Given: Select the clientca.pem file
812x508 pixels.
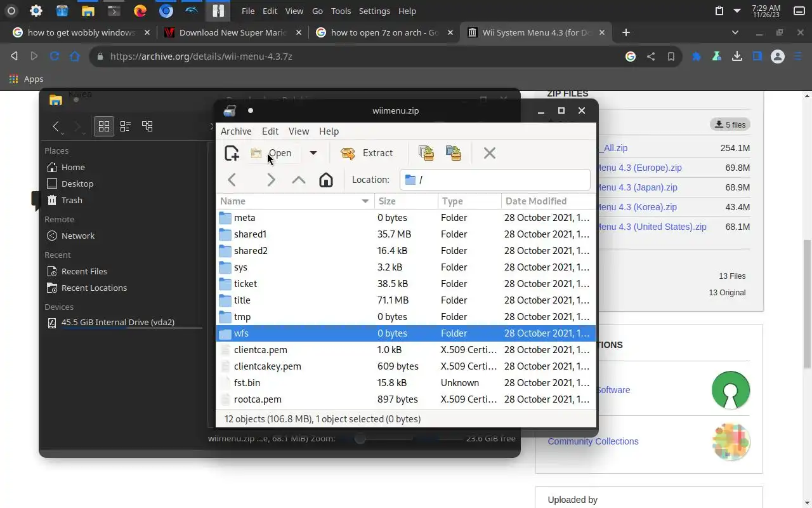Looking at the screenshot, I should tap(406, 350).
